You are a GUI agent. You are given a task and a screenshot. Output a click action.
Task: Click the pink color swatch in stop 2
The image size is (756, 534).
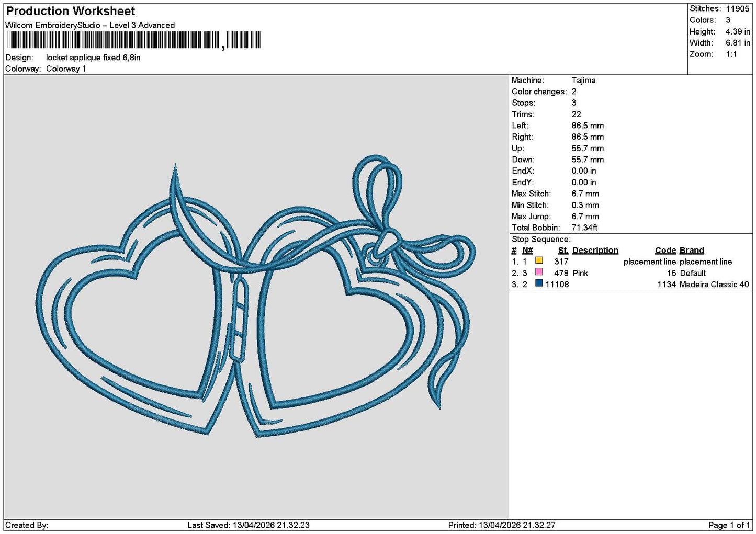(x=539, y=272)
